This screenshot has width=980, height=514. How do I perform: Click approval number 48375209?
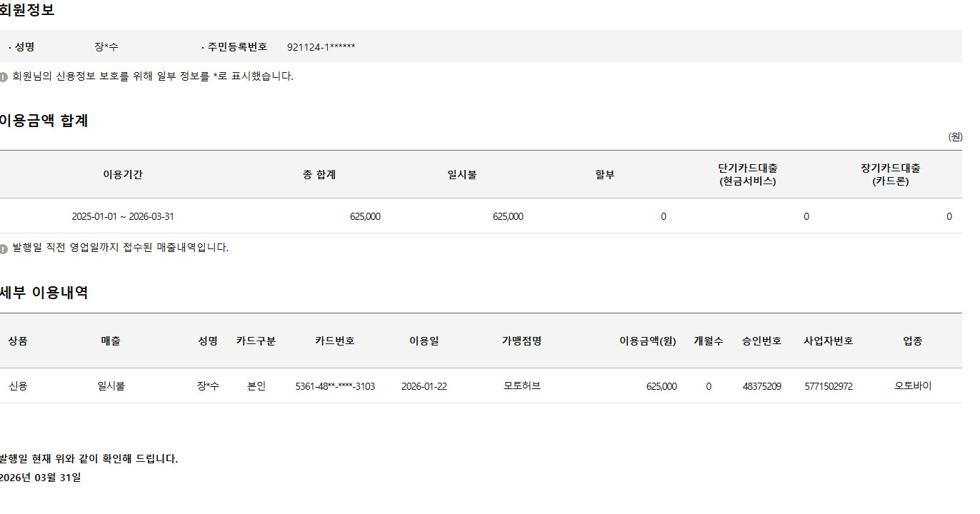coord(761,387)
